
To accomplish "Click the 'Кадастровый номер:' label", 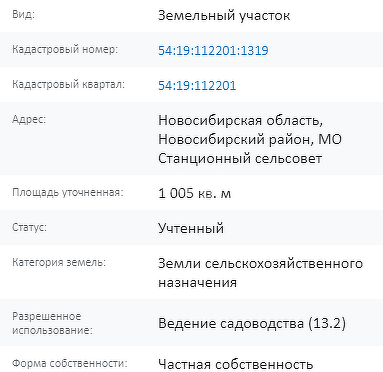I will [x=65, y=49].
